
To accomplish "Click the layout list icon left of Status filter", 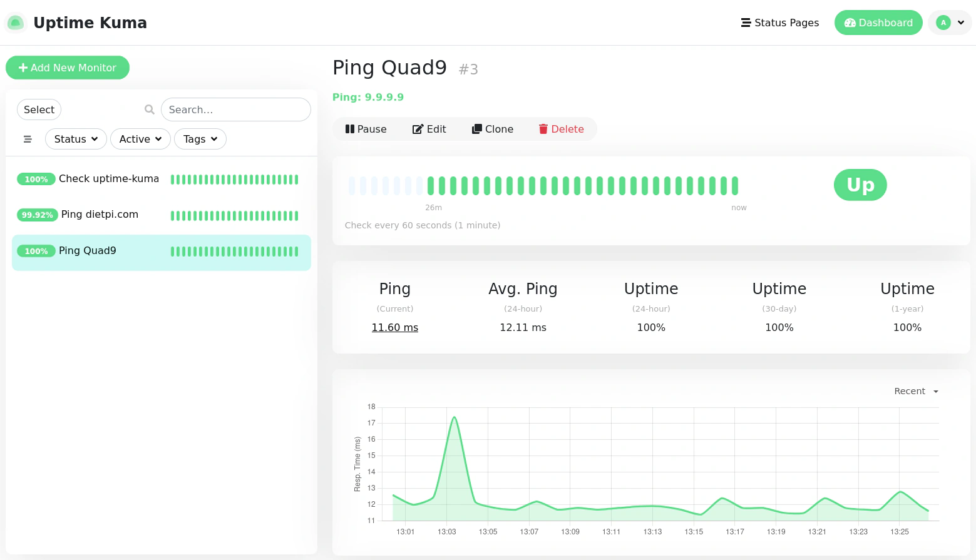I will (x=28, y=139).
